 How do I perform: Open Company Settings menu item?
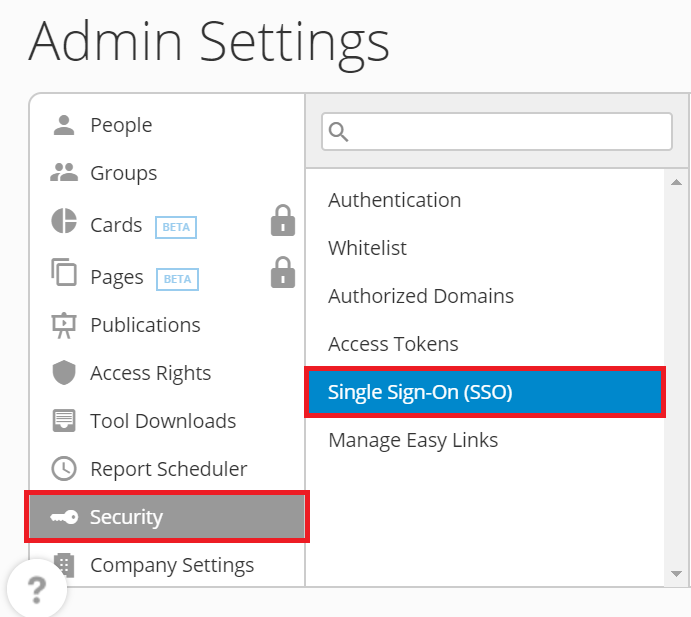point(172,565)
